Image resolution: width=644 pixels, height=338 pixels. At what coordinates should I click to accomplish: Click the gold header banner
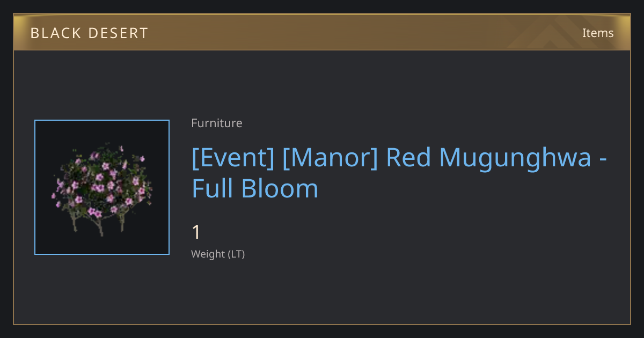click(322, 32)
